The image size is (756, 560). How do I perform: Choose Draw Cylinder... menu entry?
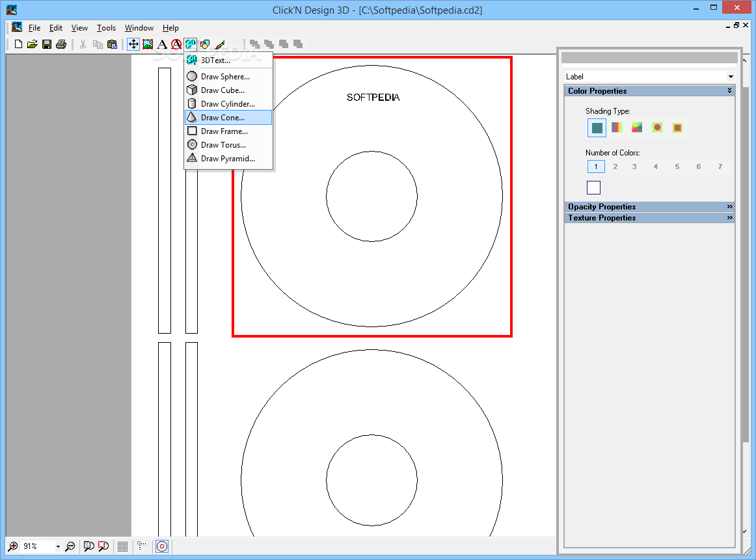point(228,103)
